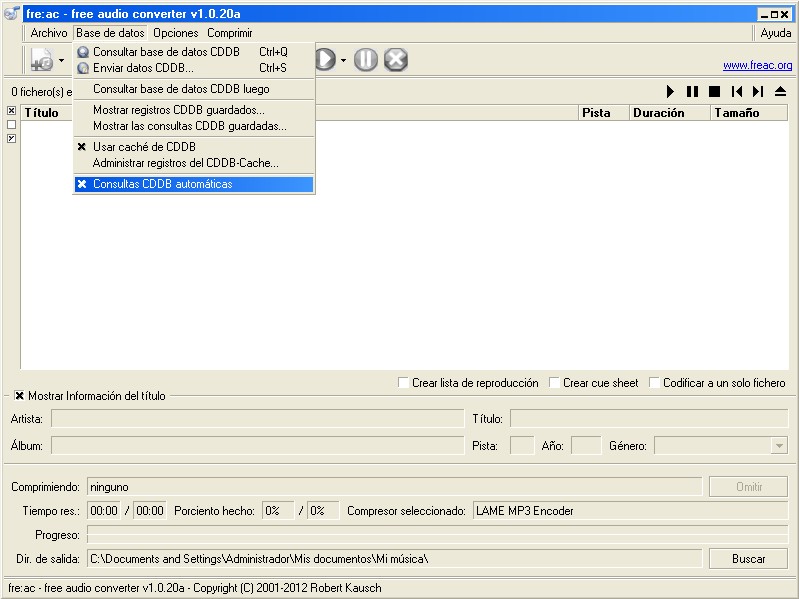Toggle Usar caché de CDDB option
This screenshot has width=799, height=599.
coord(194,147)
